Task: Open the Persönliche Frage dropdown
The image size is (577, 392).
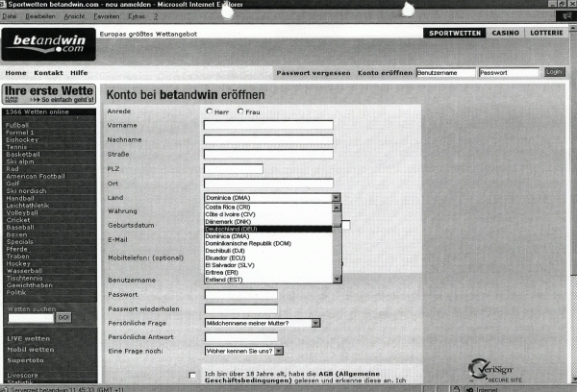Action: (263, 323)
